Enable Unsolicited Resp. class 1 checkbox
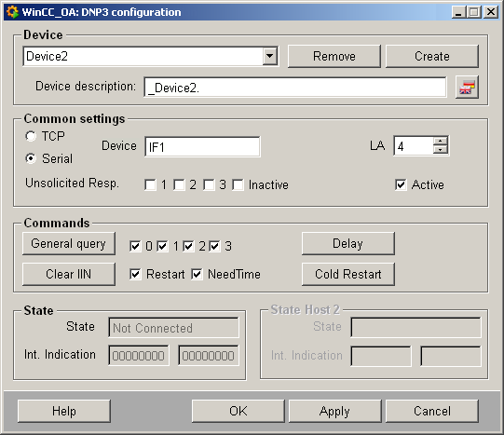The width and height of the screenshot is (504, 435). [x=150, y=184]
